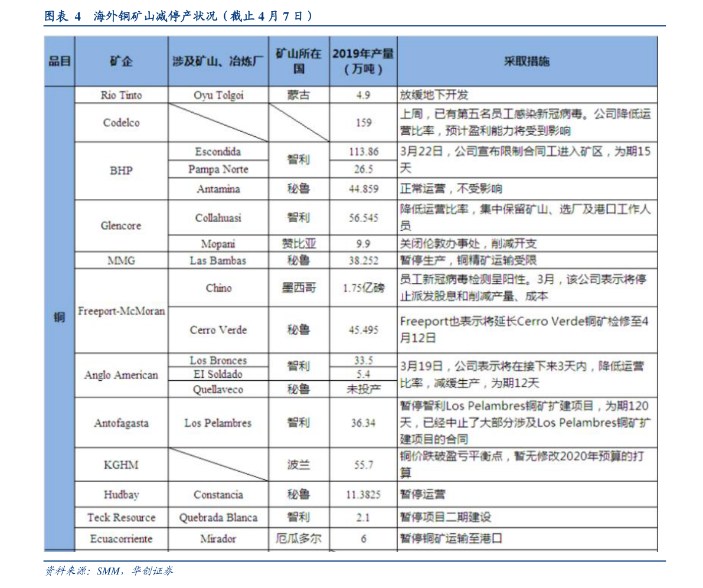This screenshot has width=703, height=588.
Task: Select the Mirador mine cell
Action: pyautogui.click(x=218, y=538)
